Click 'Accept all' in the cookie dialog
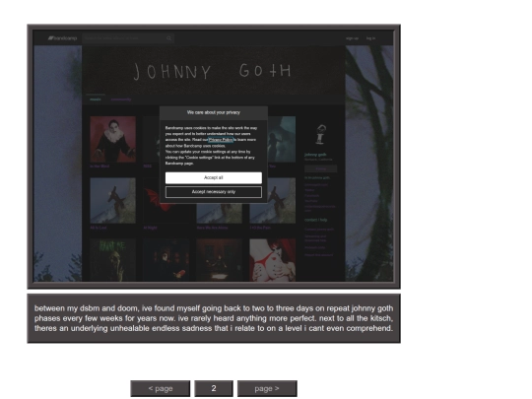Screen dimensions: 532x399 pyautogui.click(x=214, y=177)
